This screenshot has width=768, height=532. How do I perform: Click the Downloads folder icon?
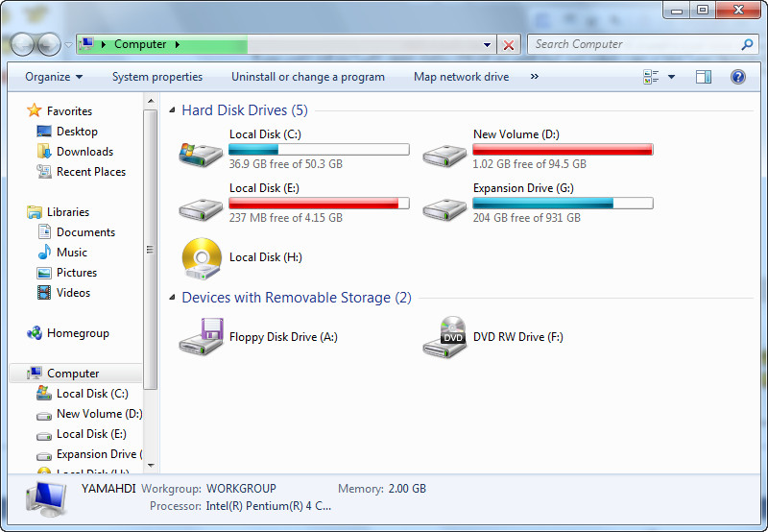[44, 152]
